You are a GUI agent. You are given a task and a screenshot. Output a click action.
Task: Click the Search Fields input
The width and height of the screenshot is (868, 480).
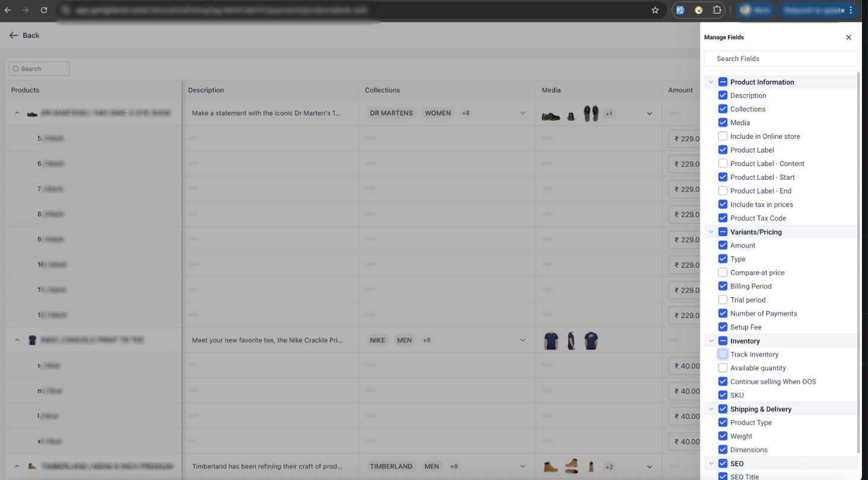(781, 59)
